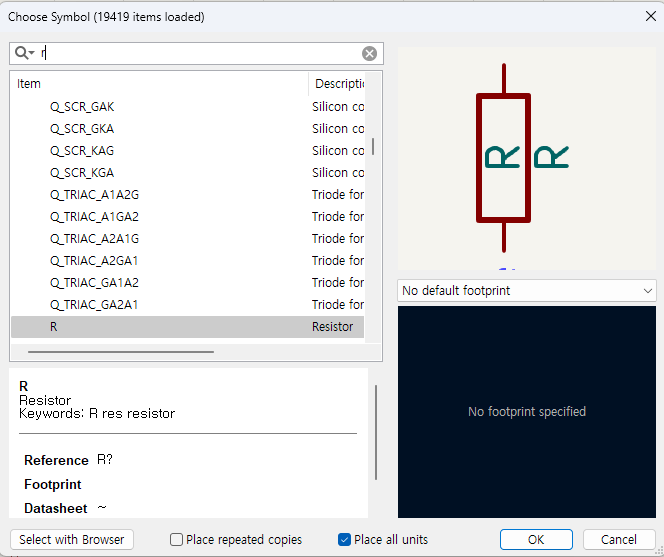Viewport: 664px width, 557px height.
Task: Click the Footprint label in details
Action: point(53,484)
